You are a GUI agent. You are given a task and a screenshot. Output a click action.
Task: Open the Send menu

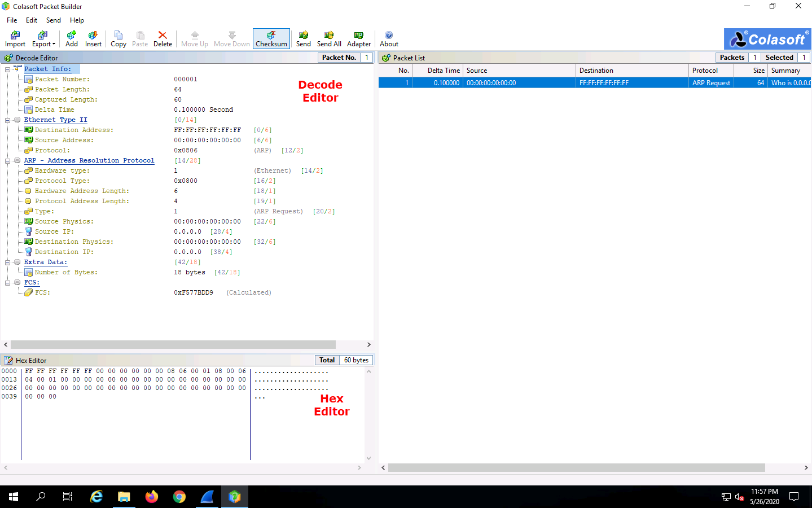54,20
